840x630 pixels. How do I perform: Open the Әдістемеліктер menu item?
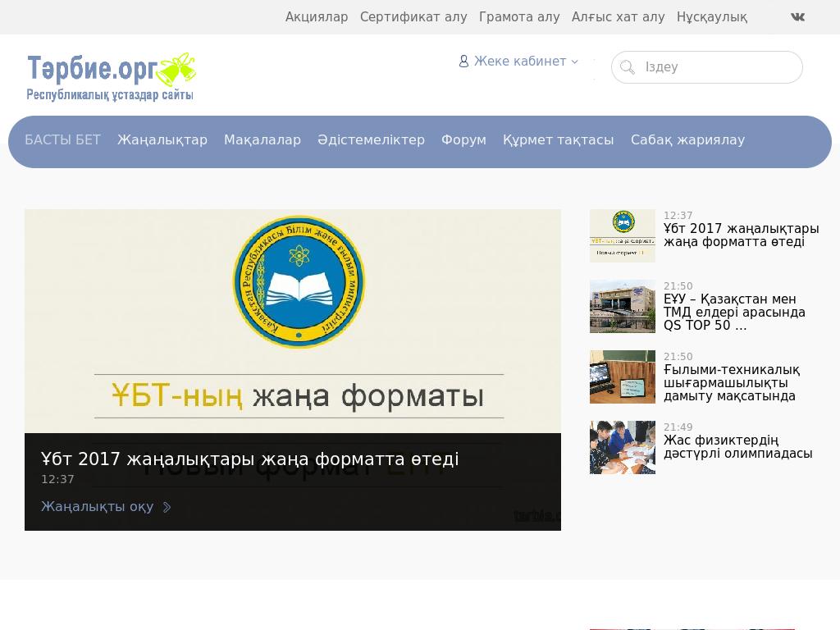372,139
